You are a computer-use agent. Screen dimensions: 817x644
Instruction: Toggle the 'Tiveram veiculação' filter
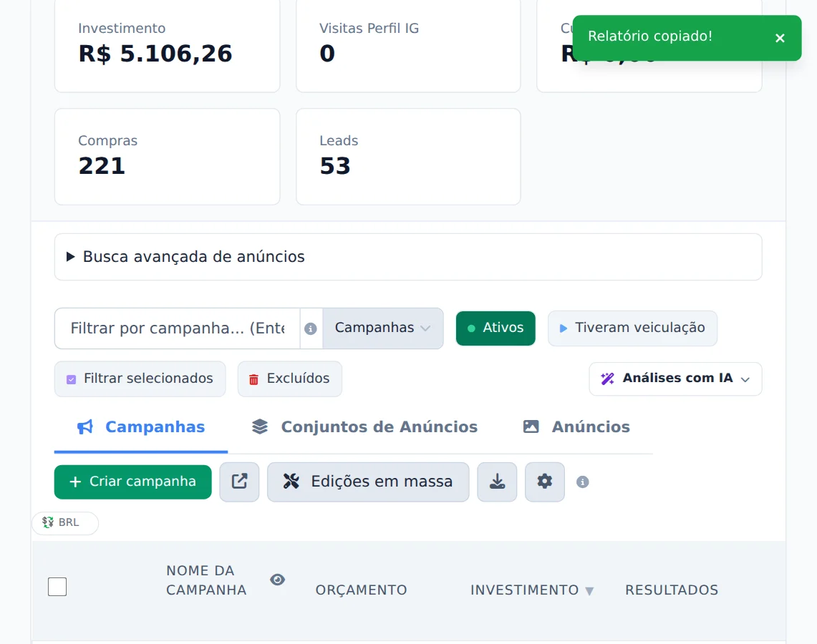pos(632,328)
